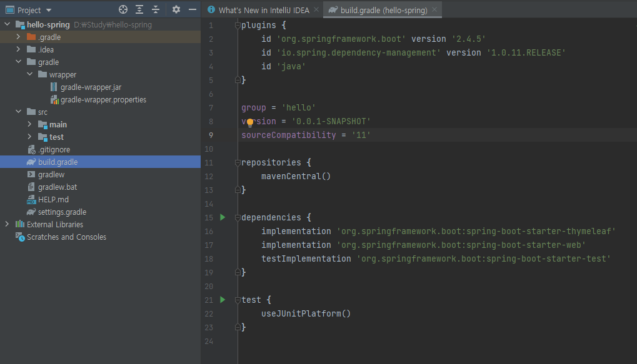637x364 pixels.
Task: Close the build.gradle editor tab
Action: [x=434, y=10]
